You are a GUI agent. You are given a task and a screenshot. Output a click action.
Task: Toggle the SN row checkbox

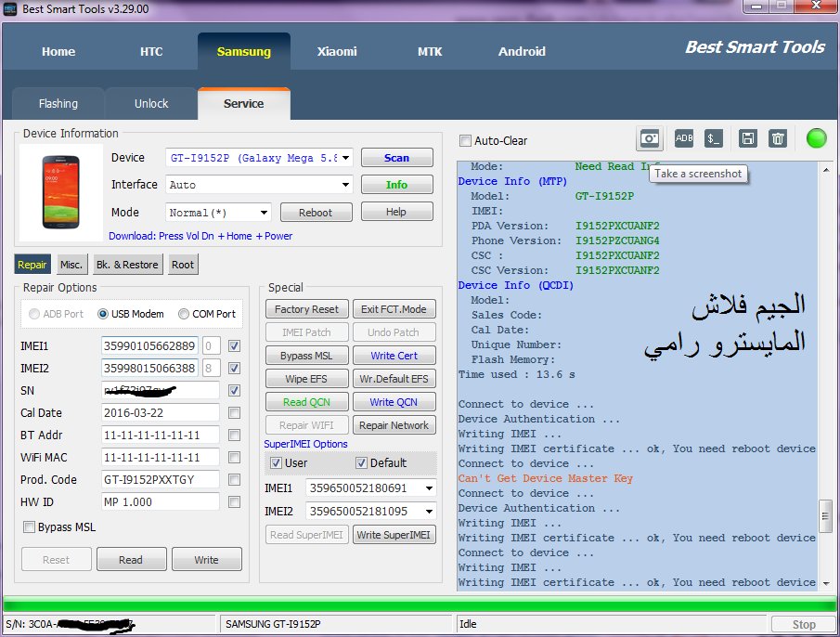234,391
